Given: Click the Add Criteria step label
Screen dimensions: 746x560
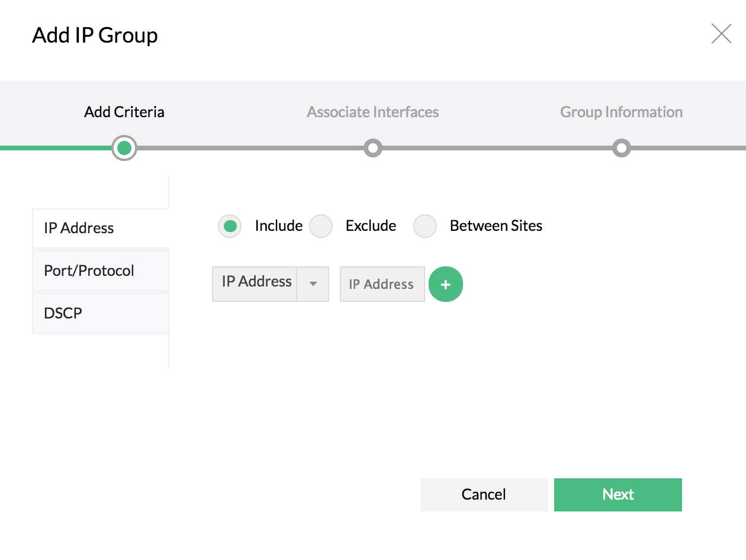Looking at the screenshot, I should click(124, 112).
